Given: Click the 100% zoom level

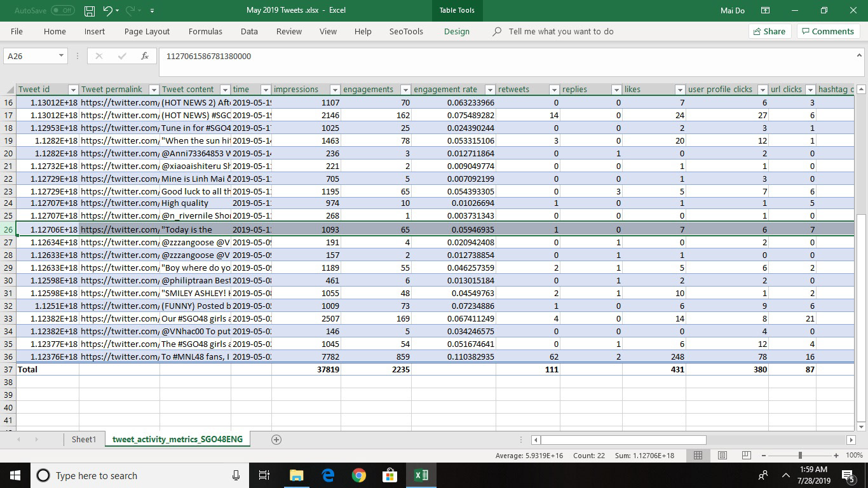Looking at the screenshot, I should coord(854,456).
